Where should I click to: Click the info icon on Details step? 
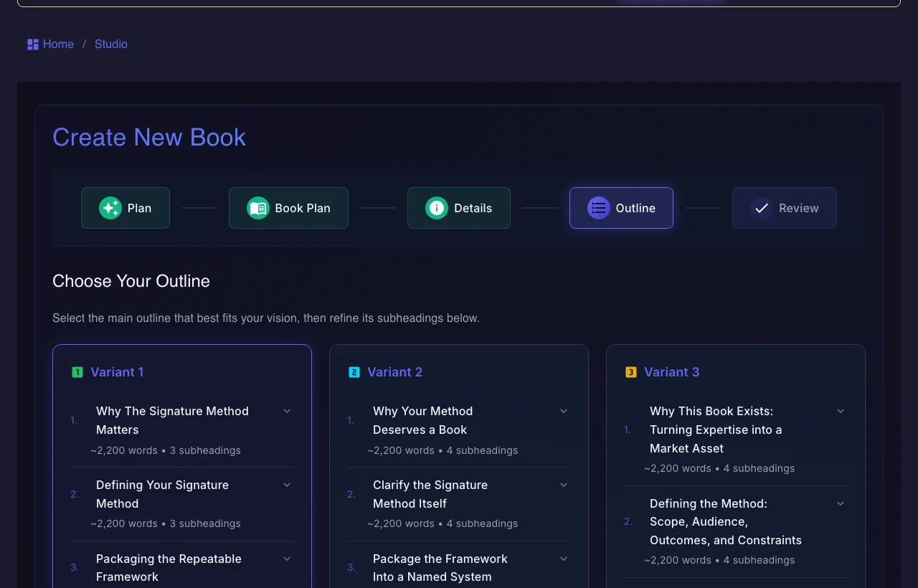click(437, 208)
